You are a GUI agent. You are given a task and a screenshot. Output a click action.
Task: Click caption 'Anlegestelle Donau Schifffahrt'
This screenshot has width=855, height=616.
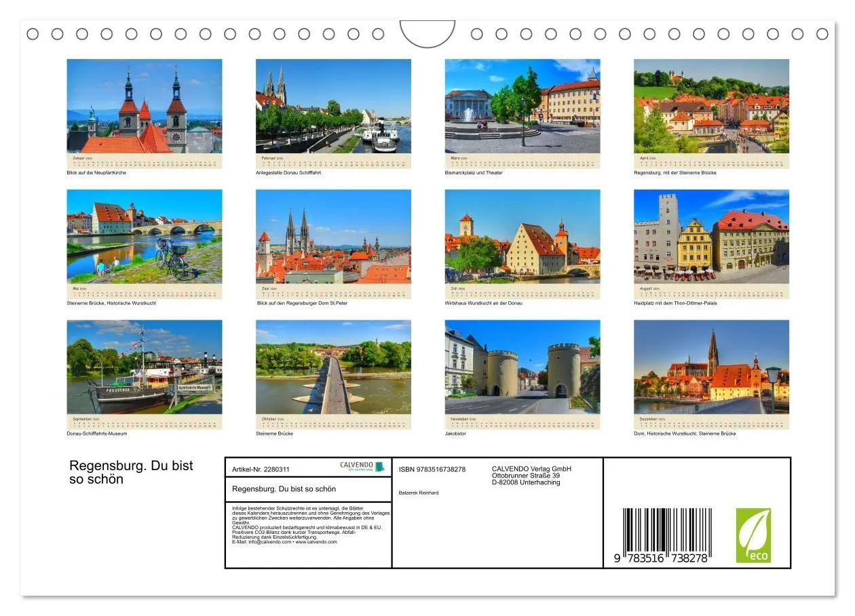[x=288, y=173]
